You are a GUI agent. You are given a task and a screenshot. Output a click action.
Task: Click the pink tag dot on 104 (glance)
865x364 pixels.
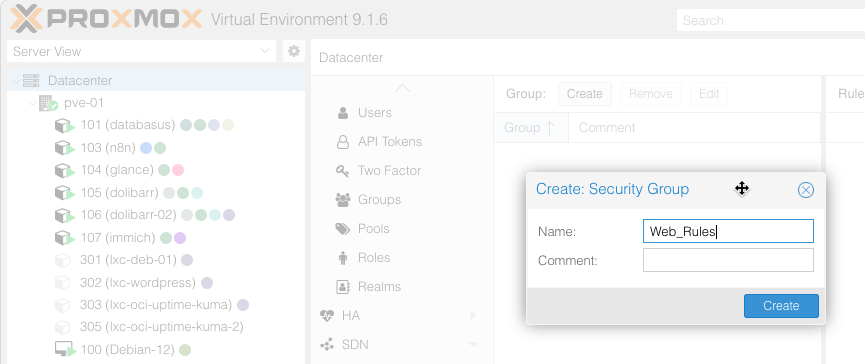tap(178, 170)
